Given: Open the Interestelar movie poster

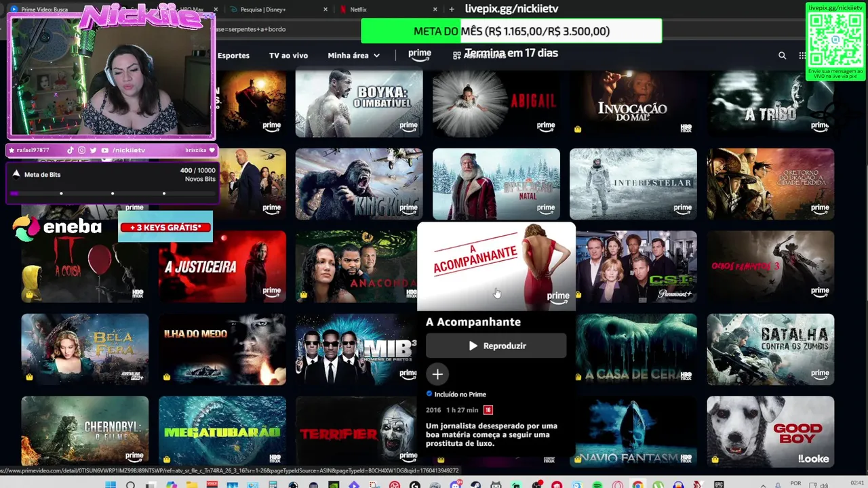Looking at the screenshot, I should pyautogui.click(x=633, y=184).
